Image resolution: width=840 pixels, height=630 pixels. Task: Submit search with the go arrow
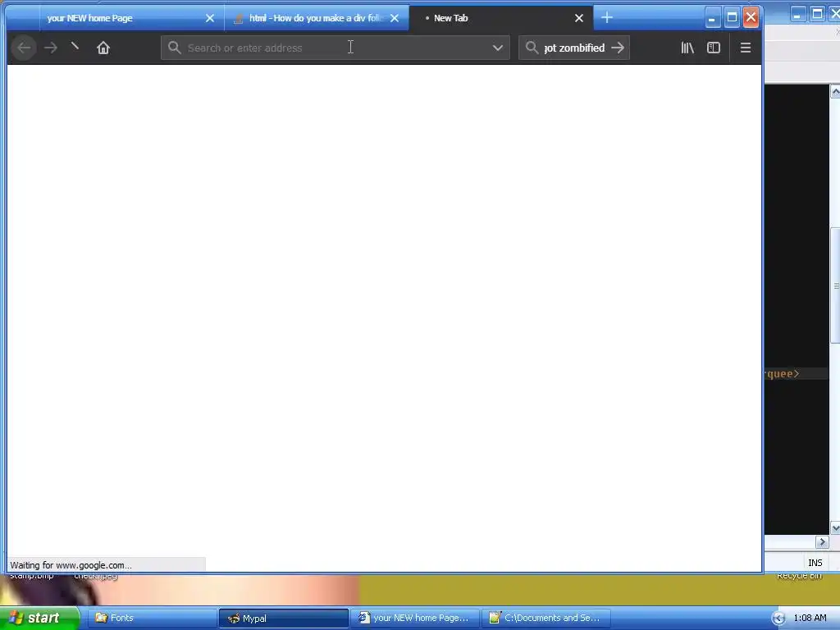coord(618,48)
